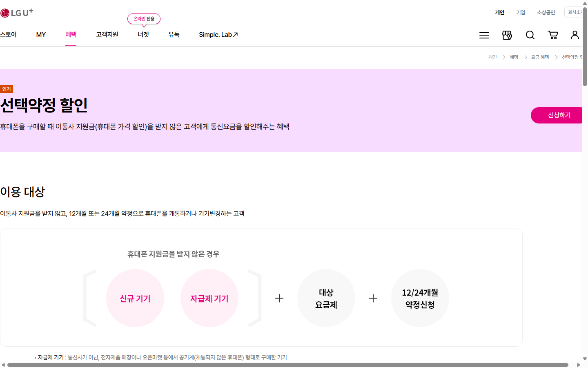Open the 스토어 menu

coord(8,35)
